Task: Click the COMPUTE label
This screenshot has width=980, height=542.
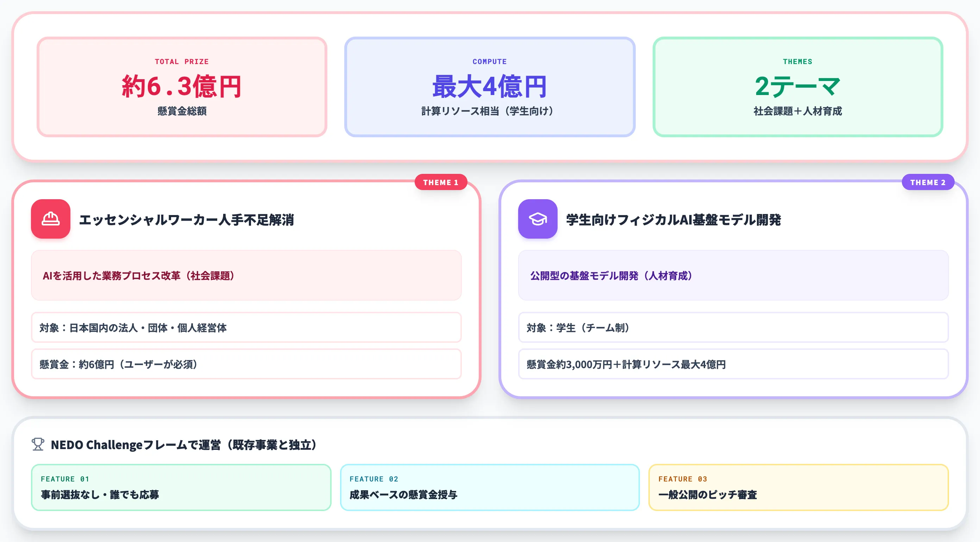Action: [490, 62]
